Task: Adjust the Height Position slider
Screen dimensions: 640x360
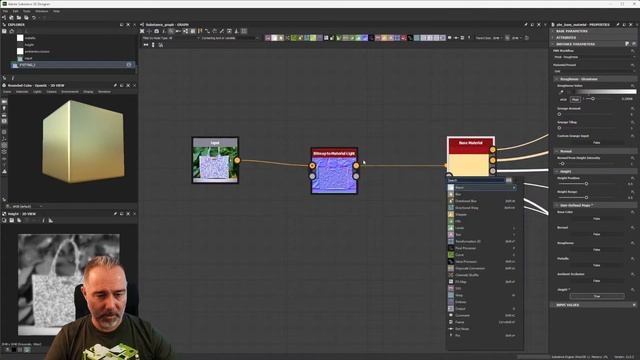Action: (x=586, y=184)
